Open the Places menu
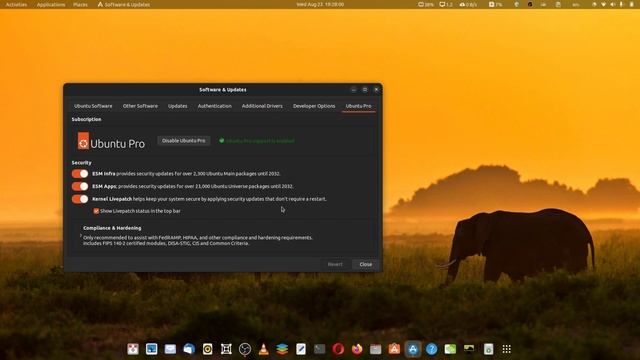The image size is (640, 360). coord(80,4)
